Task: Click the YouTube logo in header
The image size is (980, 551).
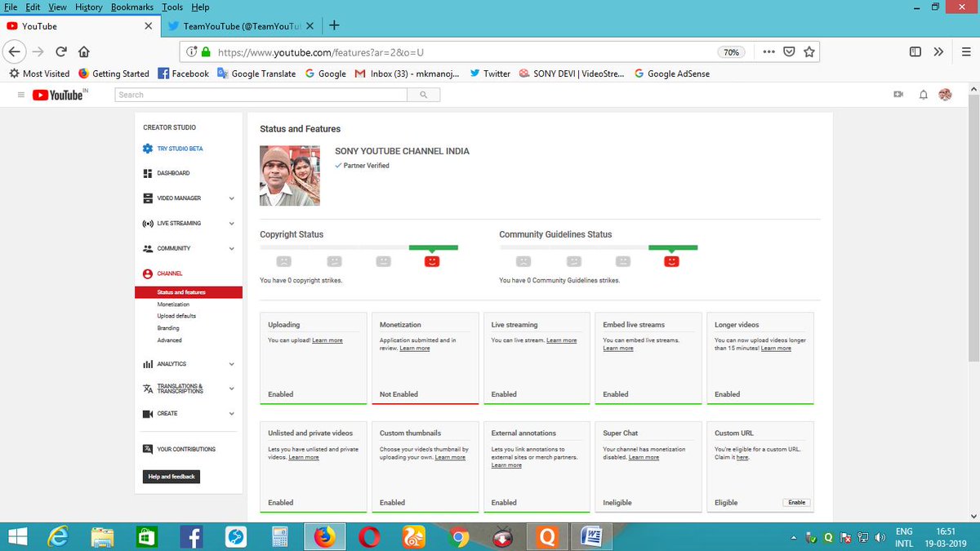Action: pos(60,95)
